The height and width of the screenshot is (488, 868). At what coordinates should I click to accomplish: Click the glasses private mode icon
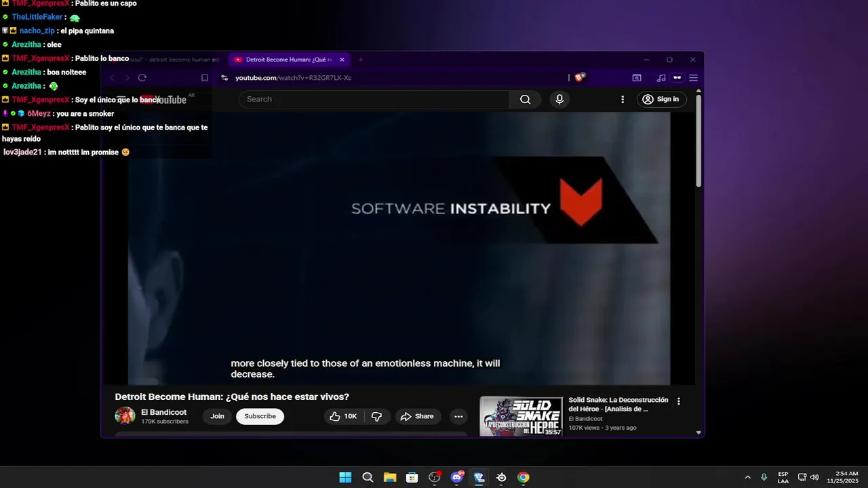tap(677, 78)
